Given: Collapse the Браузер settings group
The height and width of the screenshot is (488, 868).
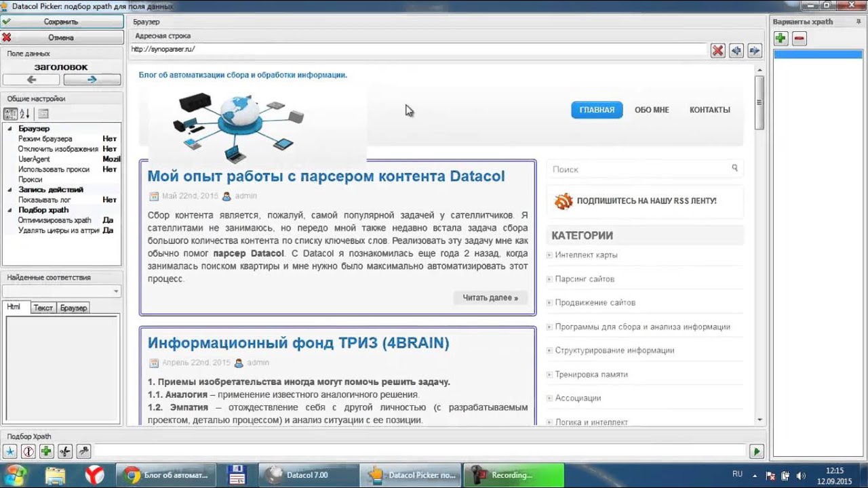Looking at the screenshot, I should (9, 129).
